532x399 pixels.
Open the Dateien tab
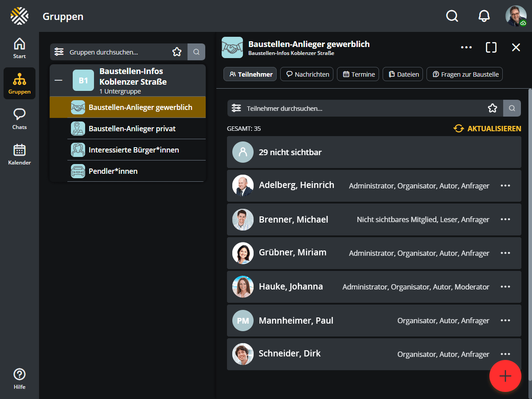point(403,74)
